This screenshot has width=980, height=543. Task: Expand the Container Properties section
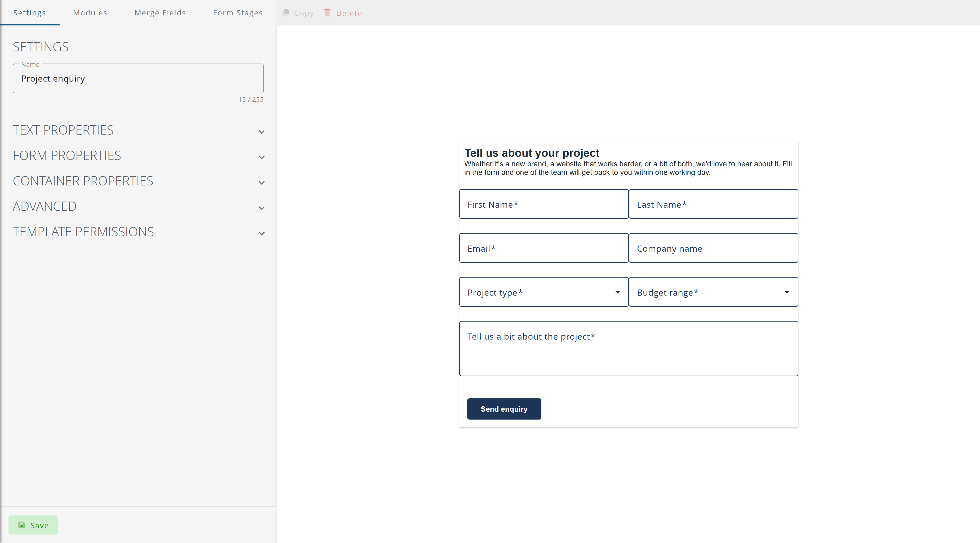(x=139, y=181)
